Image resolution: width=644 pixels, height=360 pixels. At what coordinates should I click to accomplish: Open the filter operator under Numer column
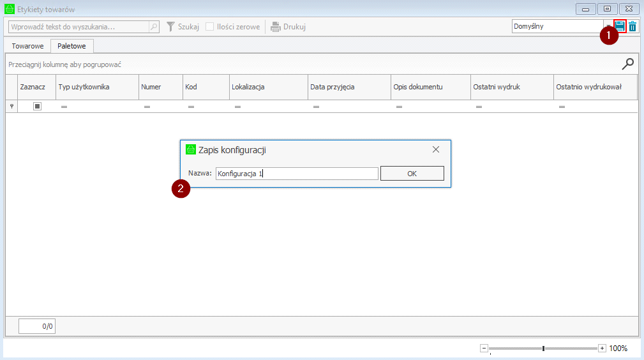(x=147, y=107)
